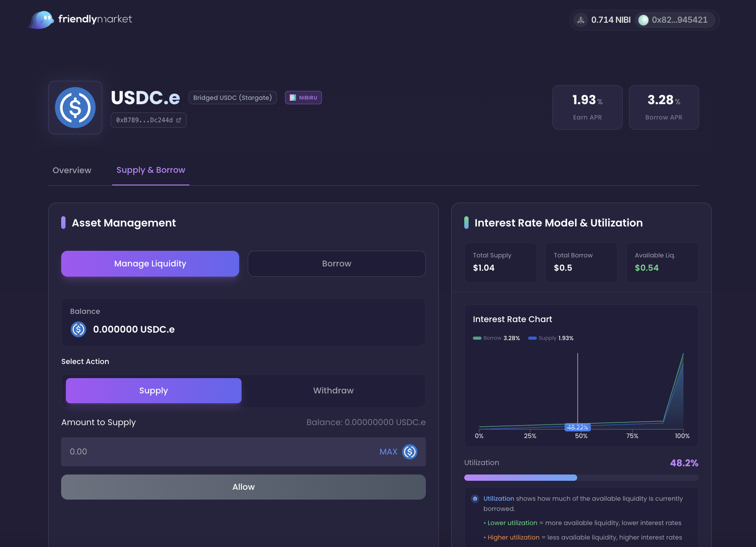
Task: Select the Supply action
Action: coord(154,391)
